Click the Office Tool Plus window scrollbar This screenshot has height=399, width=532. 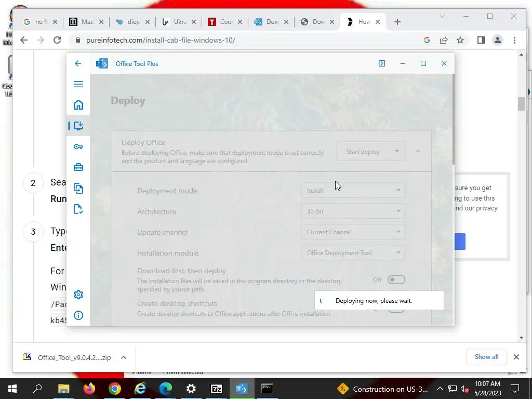(453, 121)
